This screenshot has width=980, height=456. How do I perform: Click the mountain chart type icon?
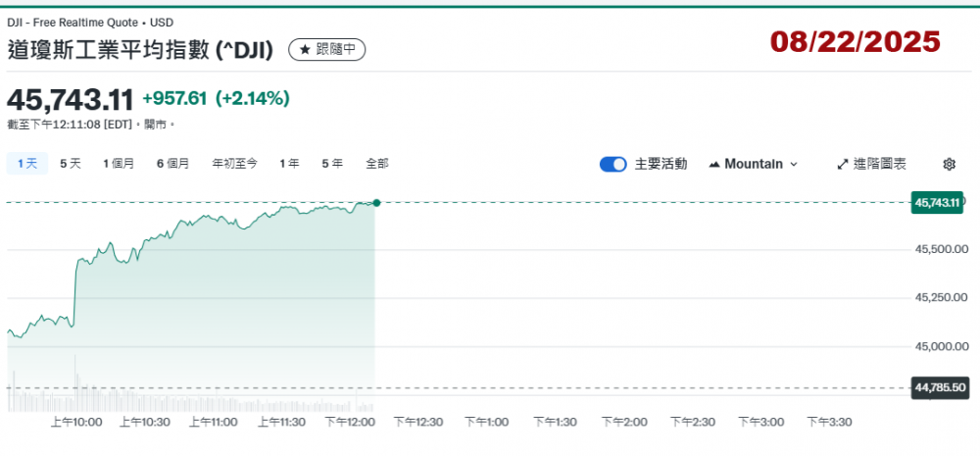coord(714,164)
